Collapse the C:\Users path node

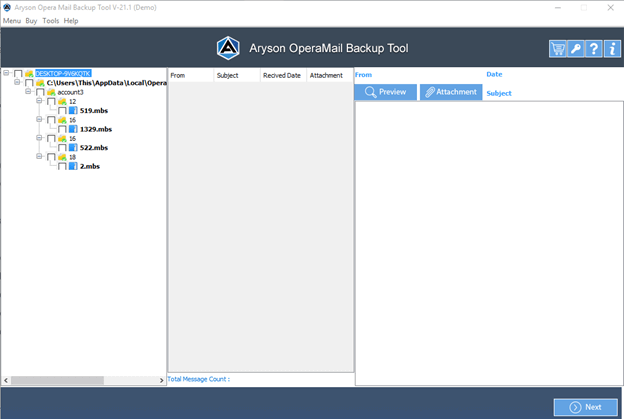(17, 82)
